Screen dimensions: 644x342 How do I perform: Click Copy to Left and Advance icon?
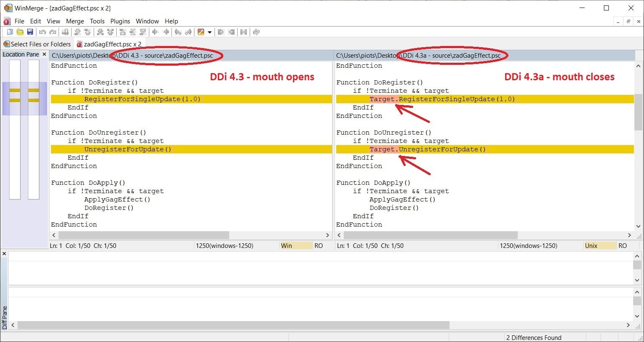pyautogui.click(x=188, y=32)
